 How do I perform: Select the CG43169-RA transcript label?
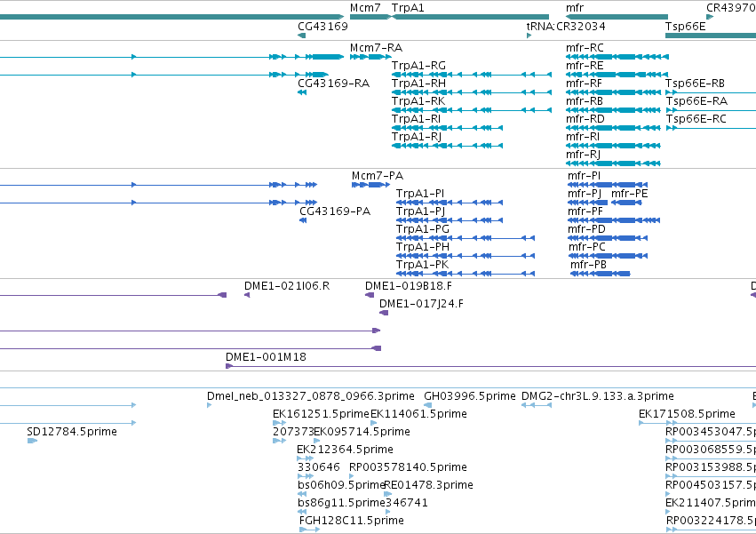click(x=334, y=84)
